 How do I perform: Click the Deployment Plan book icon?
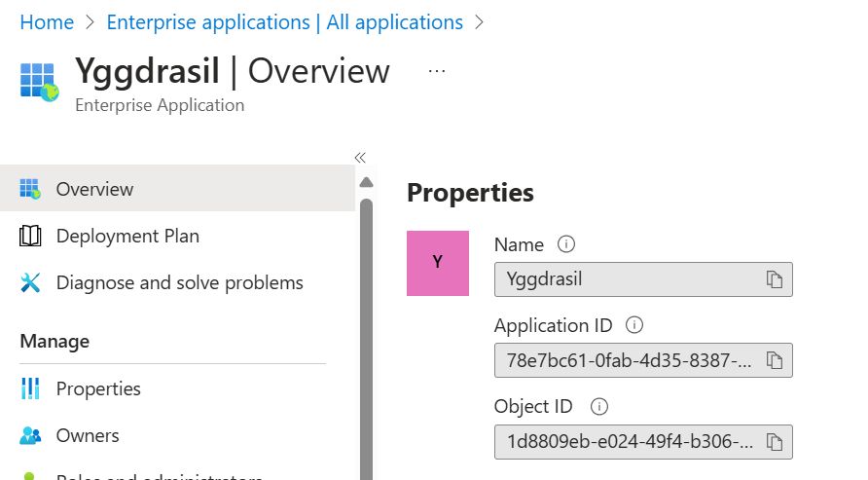pyautogui.click(x=30, y=236)
